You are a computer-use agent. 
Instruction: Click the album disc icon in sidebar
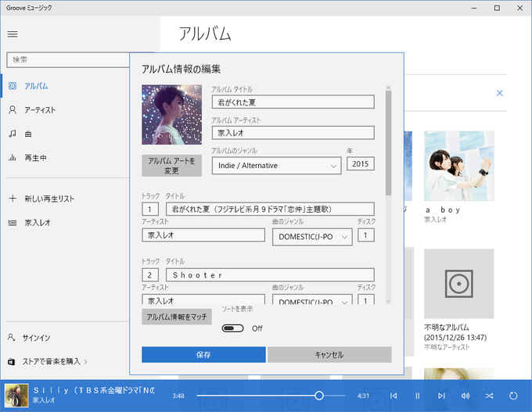13,86
